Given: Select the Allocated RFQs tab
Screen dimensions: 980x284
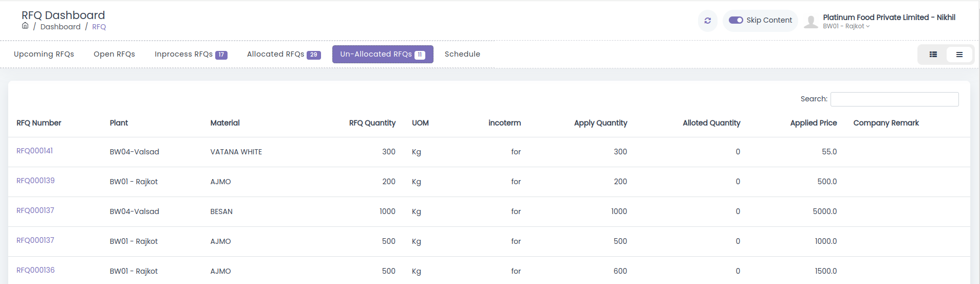Looking at the screenshot, I should point(284,54).
